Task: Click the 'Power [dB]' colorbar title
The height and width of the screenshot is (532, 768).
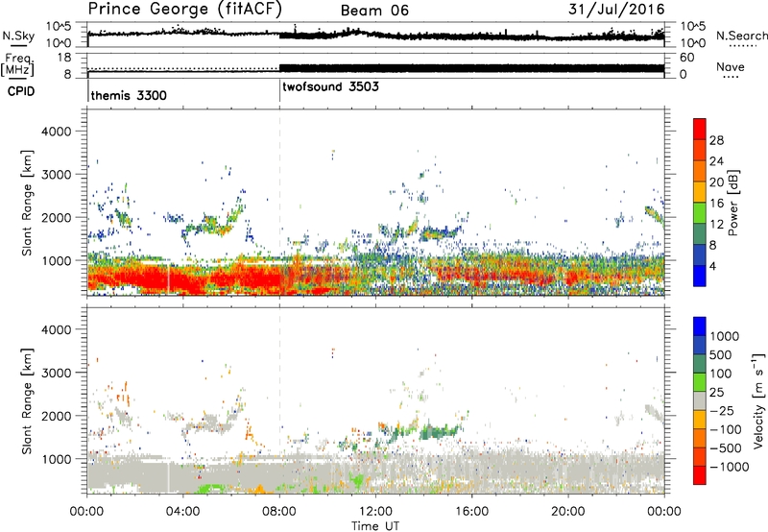Action: (732, 203)
